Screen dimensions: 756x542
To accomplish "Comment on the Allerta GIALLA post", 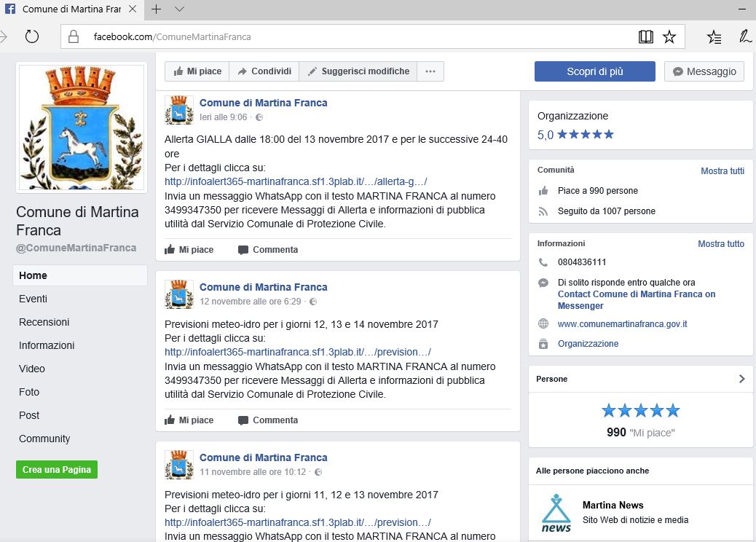I will (268, 250).
